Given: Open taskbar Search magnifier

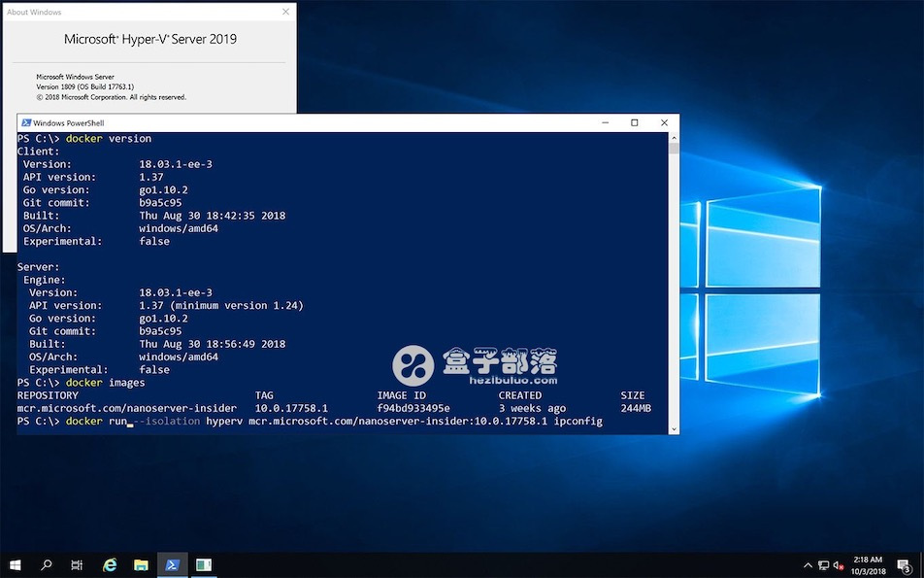Looking at the screenshot, I should (x=46, y=565).
